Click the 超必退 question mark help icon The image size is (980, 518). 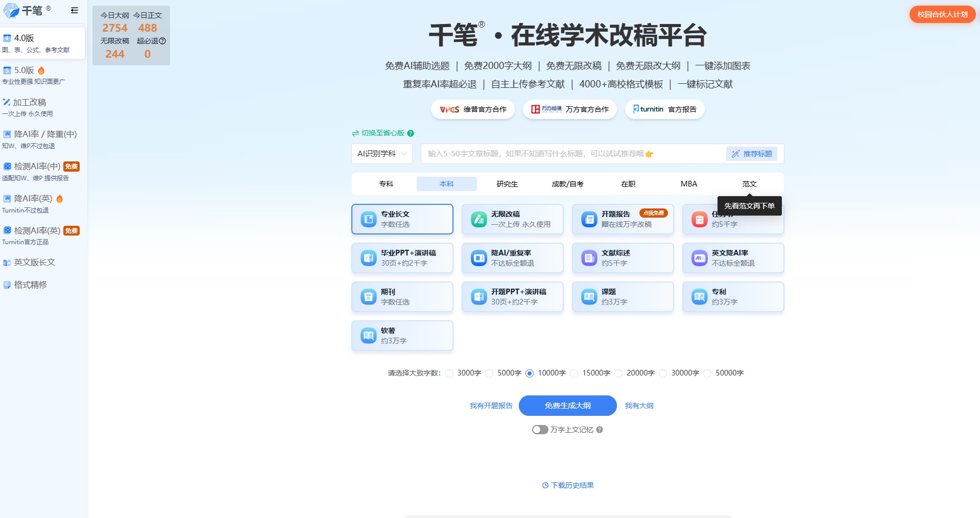(x=162, y=41)
